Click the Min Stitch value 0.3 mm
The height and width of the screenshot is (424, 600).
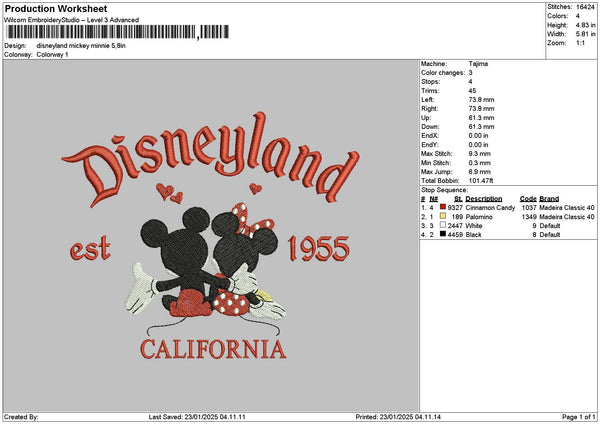480,163
